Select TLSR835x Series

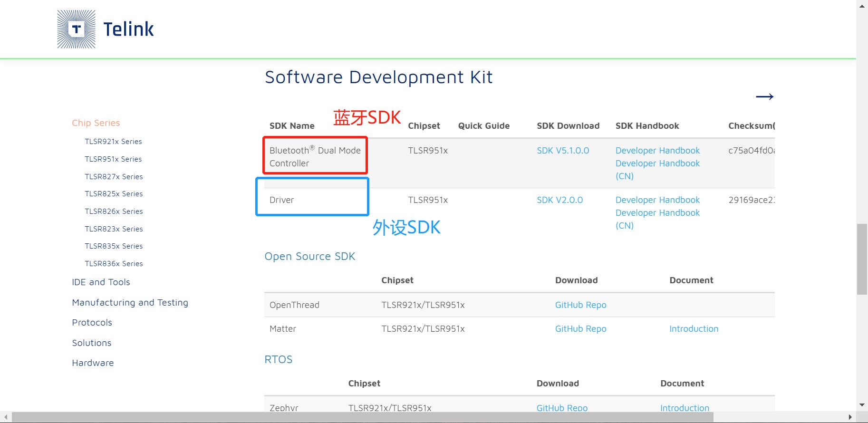click(x=114, y=246)
